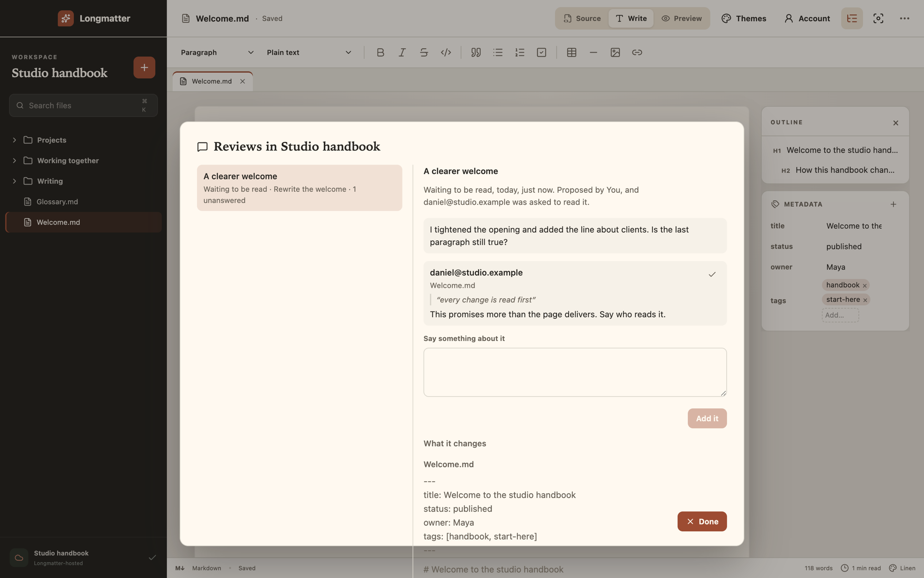This screenshot has height=578, width=924.
Task: Switch to Preview mode
Action: coord(681,18)
